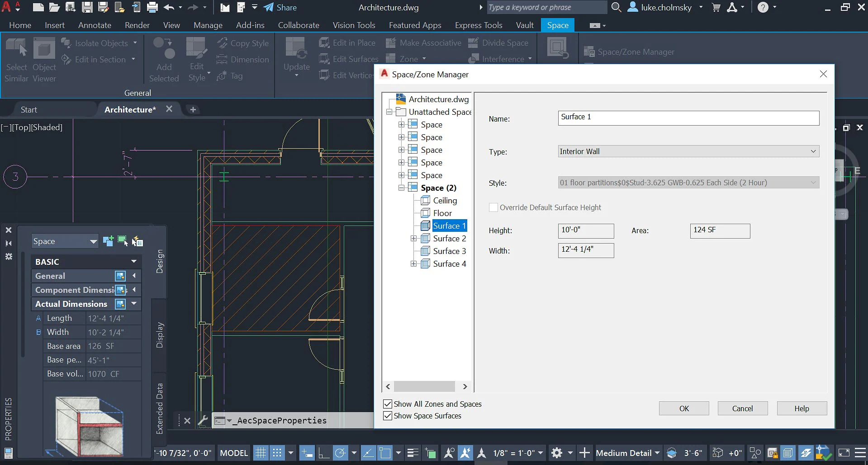Click the Plot printer icon

[x=152, y=7]
